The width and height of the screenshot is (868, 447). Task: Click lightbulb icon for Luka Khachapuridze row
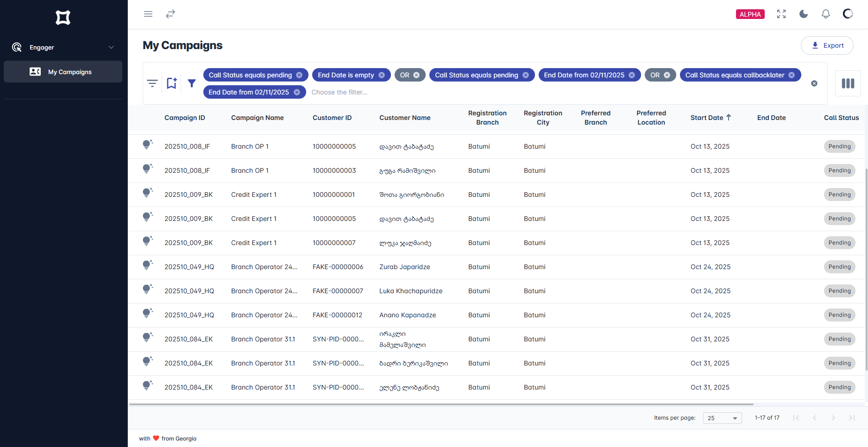tap(148, 290)
